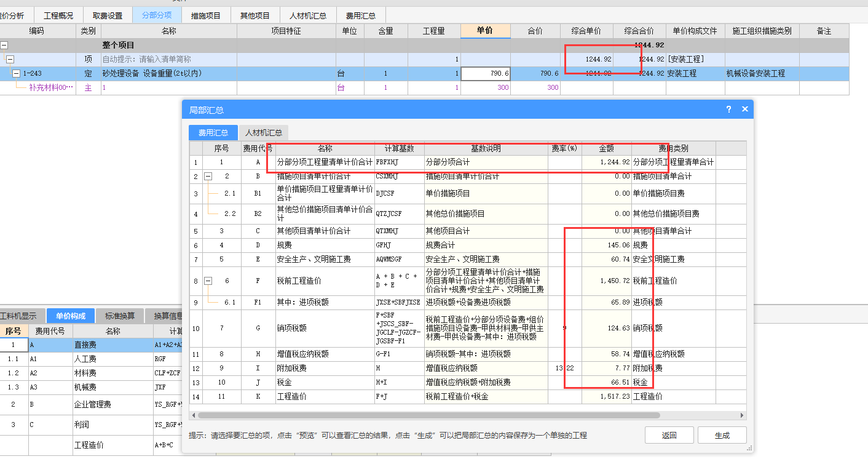The height and width of the screenshot is (467, 868).
Task: Click the 项目特征 column header
Action: [x=286, y=31]
